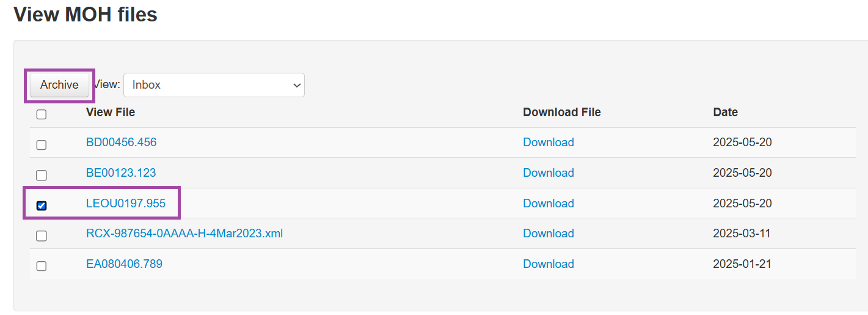Viewport: 868px width, 315px height.
Task: Download the BE00123.123 file
Action: click(549, 173)
